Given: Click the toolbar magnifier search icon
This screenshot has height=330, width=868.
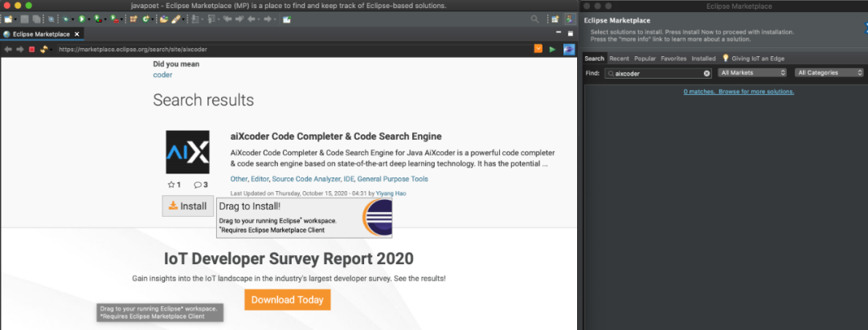Looking at the screenshot, I should (534, 18).
